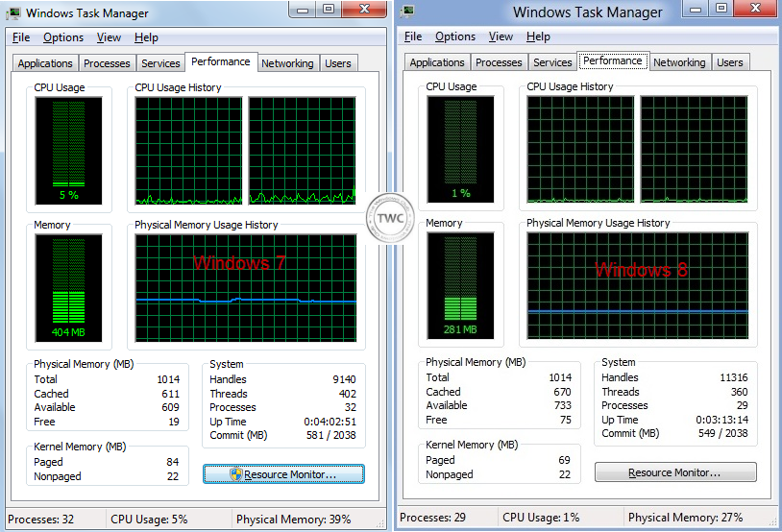Click status bar CPU Usage: 1%
Viewport: 782px width, 532px height.
click(541, 518)
